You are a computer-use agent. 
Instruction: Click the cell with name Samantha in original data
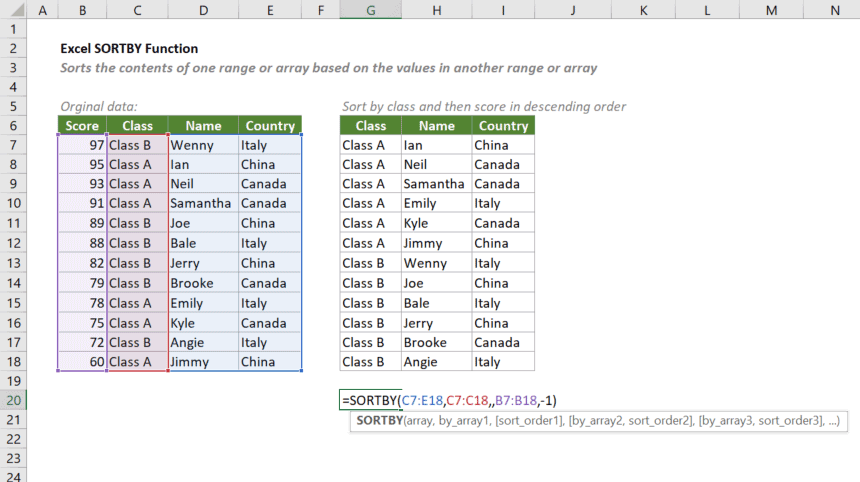tap(201, 204)
